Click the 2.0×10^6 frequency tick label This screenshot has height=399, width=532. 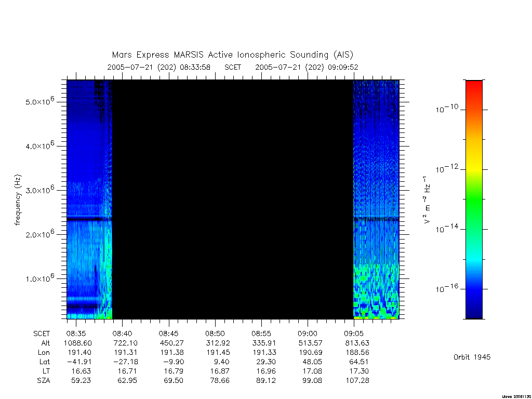pos(39,233)
